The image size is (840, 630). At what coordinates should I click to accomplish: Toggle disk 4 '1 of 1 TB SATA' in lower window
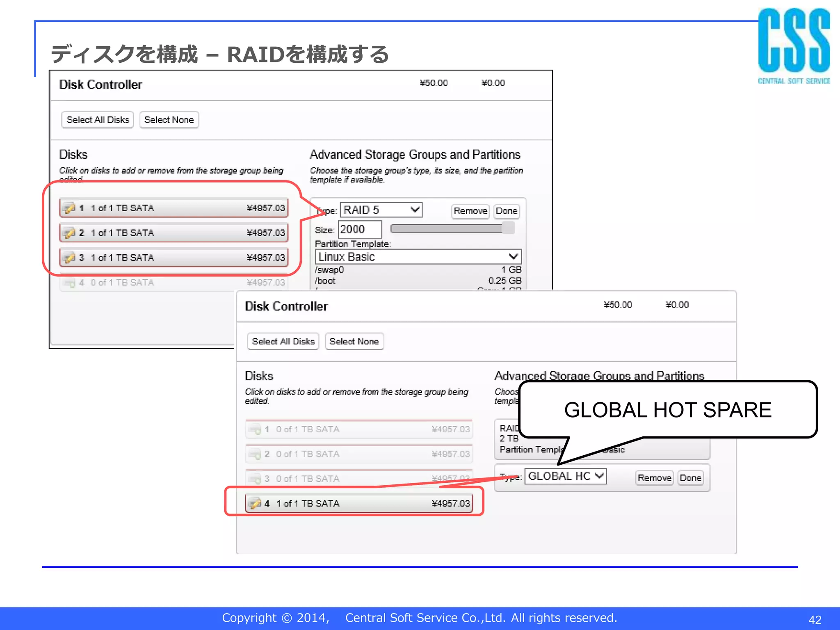click(x=359, y=503)
